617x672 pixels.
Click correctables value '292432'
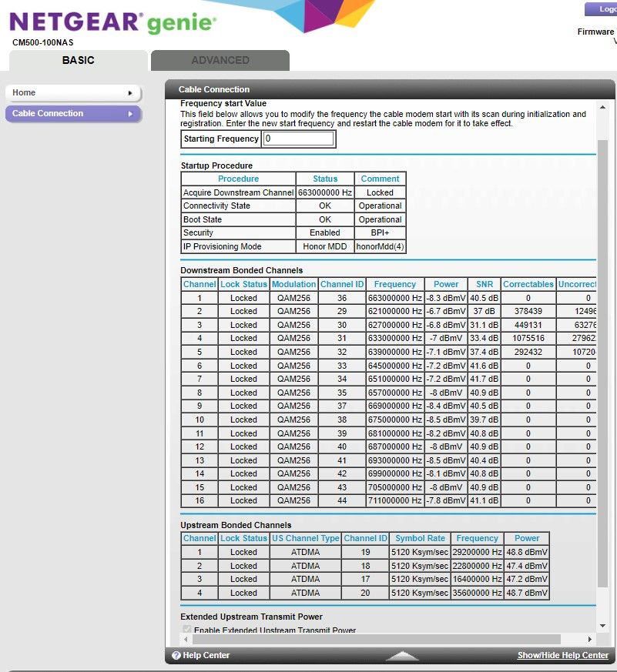point(528,352)
